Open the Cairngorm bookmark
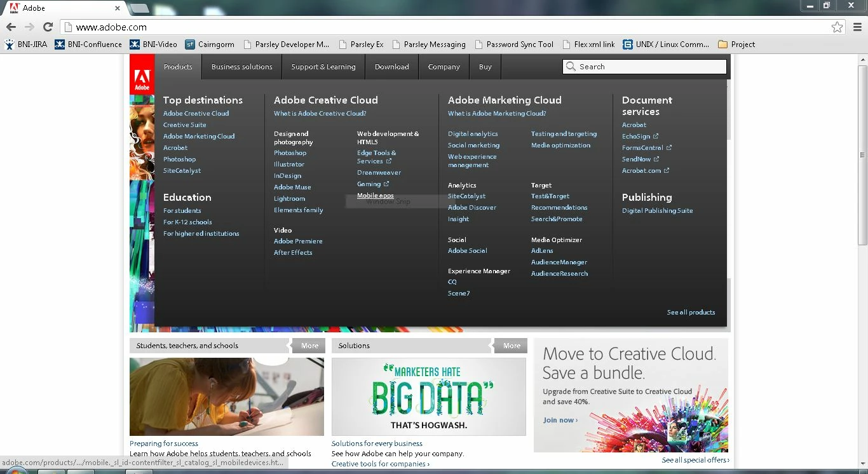Image resolution: width=868 pixels, height=474 pixels. (210, 44)
